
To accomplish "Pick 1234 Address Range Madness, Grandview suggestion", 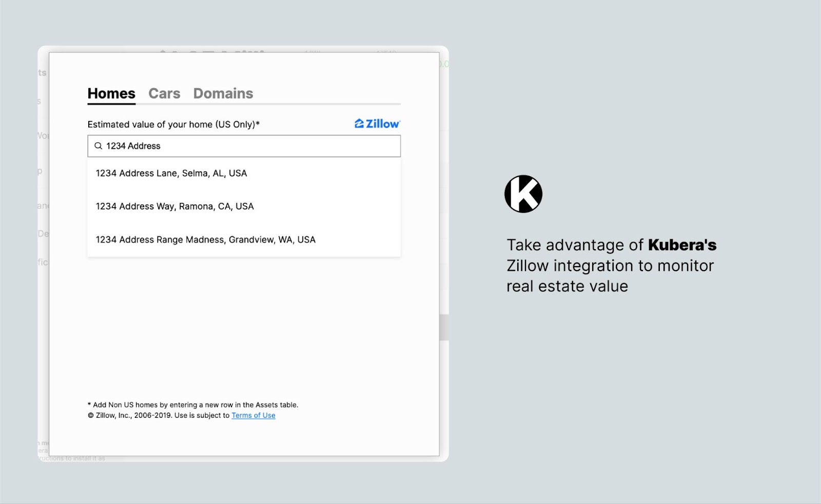I will pyautogui.click(x=244, y=239).
